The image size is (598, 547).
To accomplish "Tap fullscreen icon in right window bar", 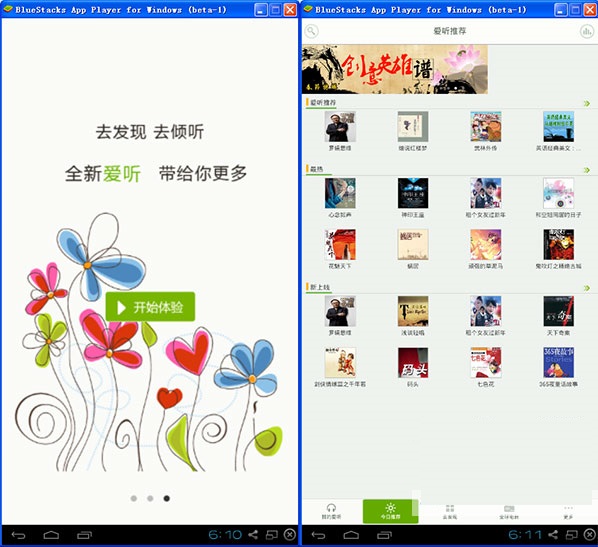I will point(571,535).
